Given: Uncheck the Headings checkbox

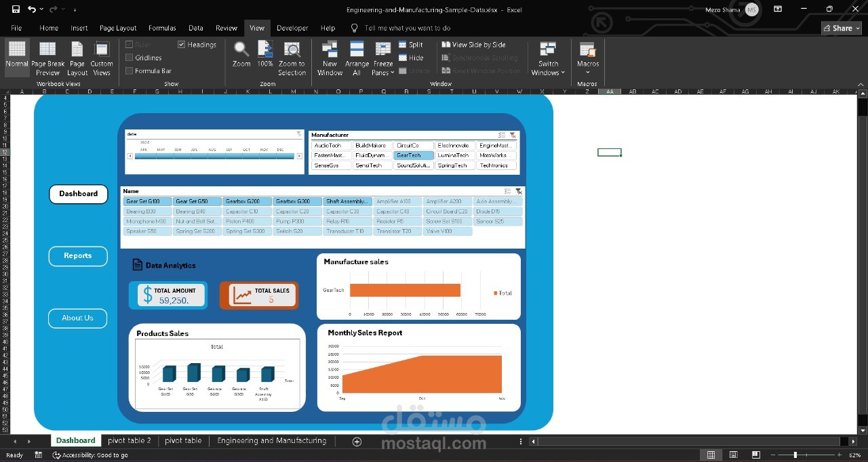Looking at the screenshot, I should click(181, 44).
